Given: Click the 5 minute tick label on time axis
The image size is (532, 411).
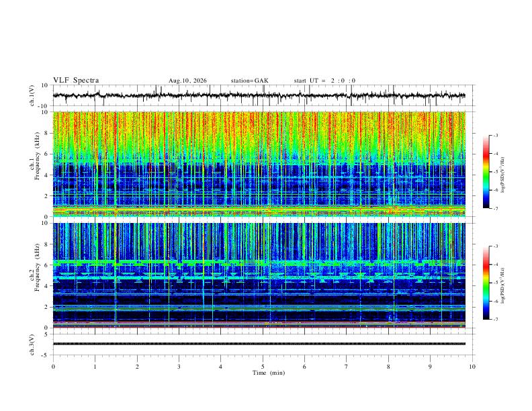Looking at the screenshot, I should click(263, 367).
